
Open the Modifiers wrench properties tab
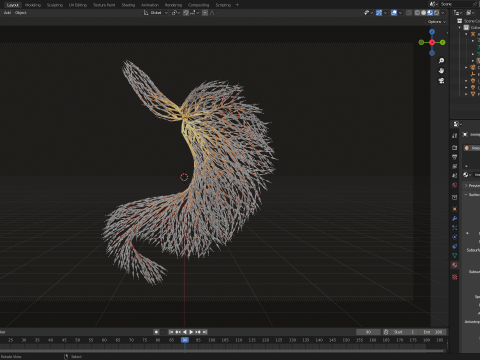coord(455,218)
